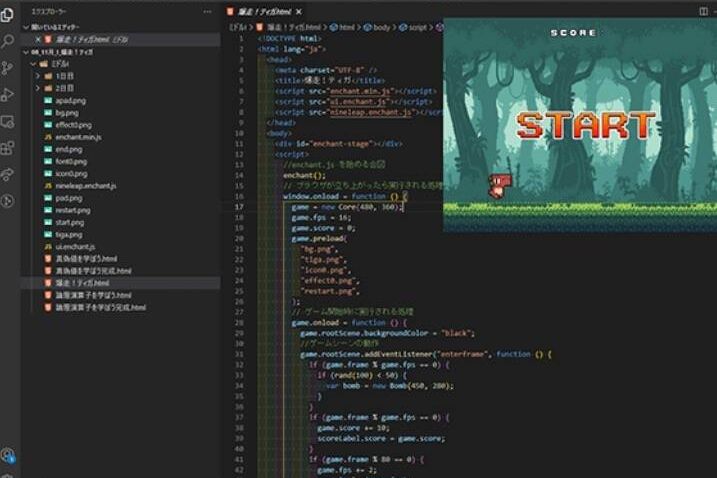The height and width of the screenshot is (478, 717).
Task: Open the Search view in activity bar
Action: 7,41
